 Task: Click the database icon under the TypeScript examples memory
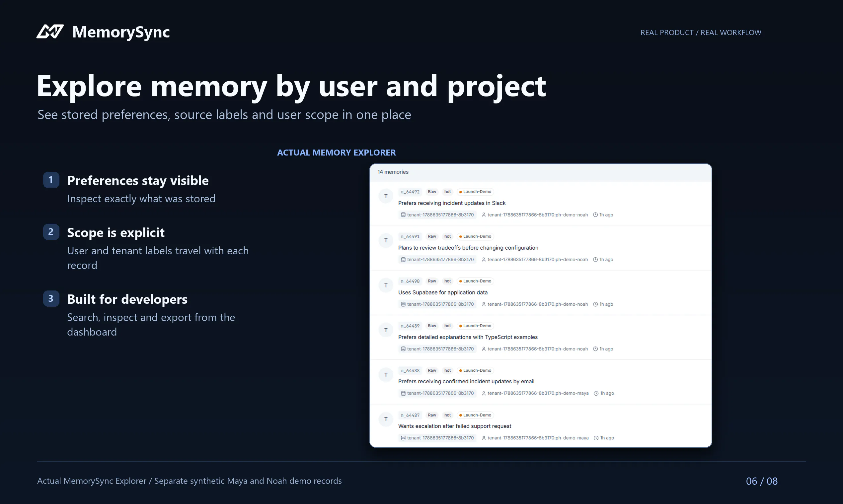coord(403,349)
